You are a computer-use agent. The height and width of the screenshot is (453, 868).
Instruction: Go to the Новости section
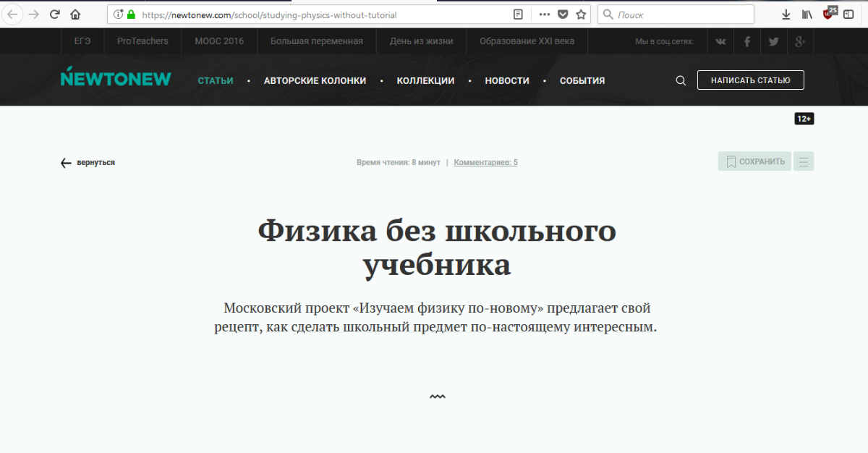(507, 81)
